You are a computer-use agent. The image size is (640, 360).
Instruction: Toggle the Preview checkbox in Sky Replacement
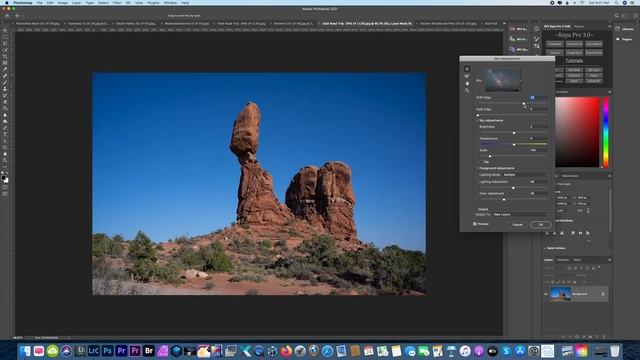(x=475, y=224)
